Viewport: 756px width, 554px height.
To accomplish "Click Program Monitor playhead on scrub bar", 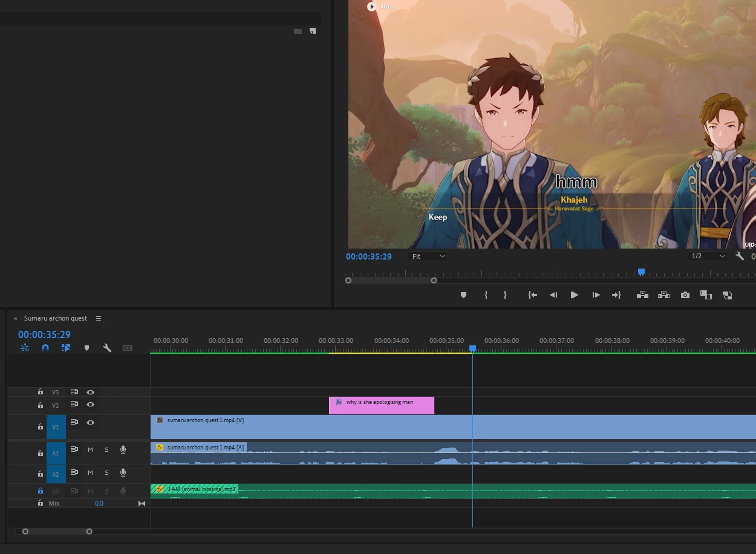I will pyautogui.click(x=641, y=273).
